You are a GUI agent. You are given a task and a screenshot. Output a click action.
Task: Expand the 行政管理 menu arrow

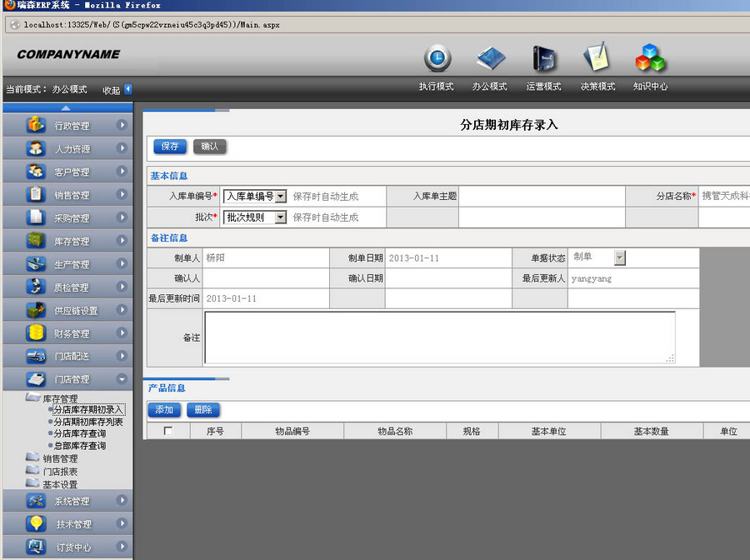tap(122, 125)
